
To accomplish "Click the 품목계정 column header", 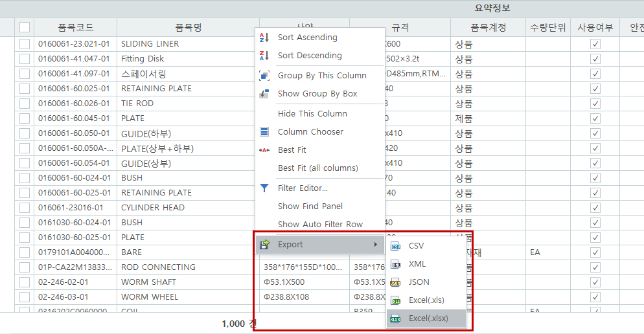I will [x=488, y=27].
